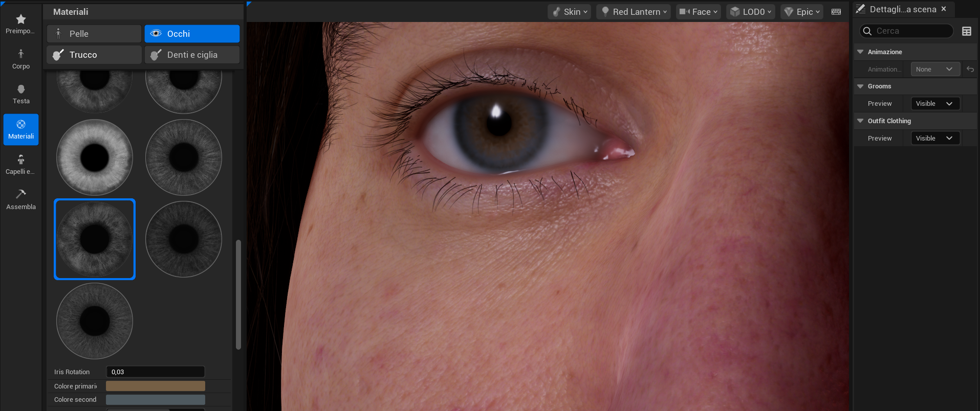Expand the Epic quality dropdown
This screenshot has width=980, height=411.
pyautogui.click(x=801, y=12)
